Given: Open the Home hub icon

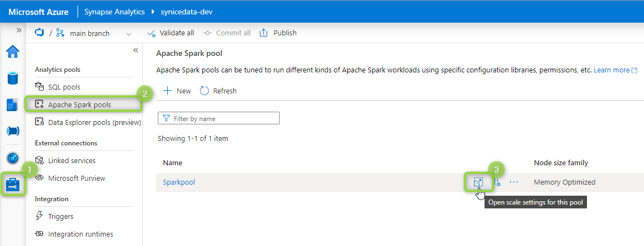Looking at the screenshot, I should pyautogui.click(x=13, y=51).
